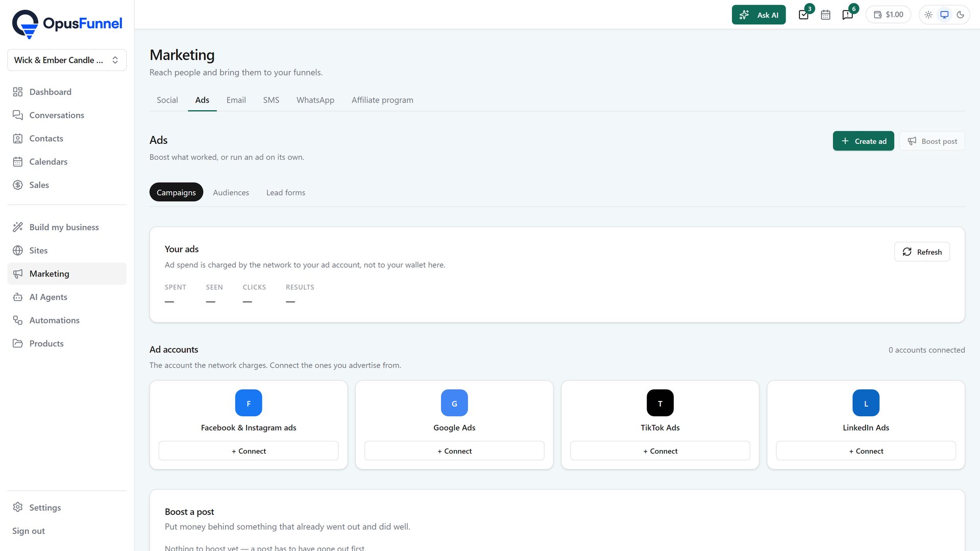The image size is (980, 551).
Task: Click the '0 accounts connected' text
Action: [926, 350]
